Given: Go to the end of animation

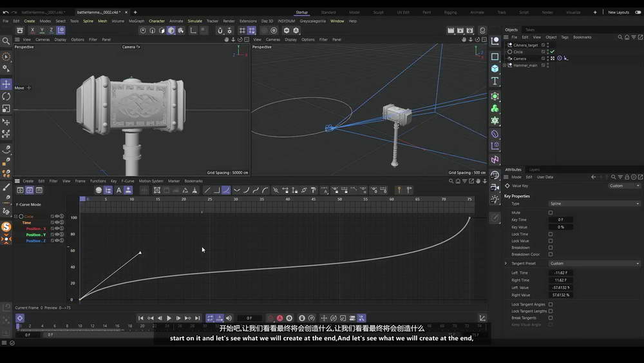Looking at the screenshot, I should (197, 319).
